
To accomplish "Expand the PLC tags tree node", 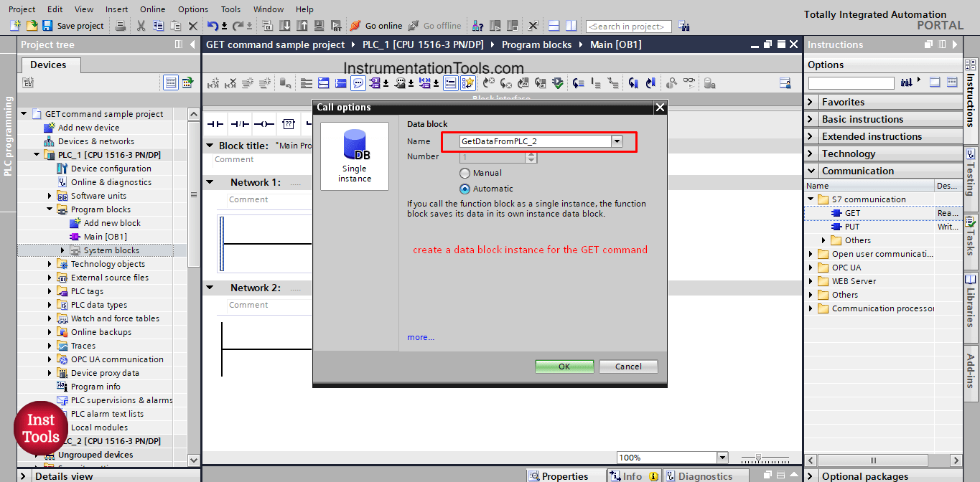I will pyautogui.click(x=50, y=291).
